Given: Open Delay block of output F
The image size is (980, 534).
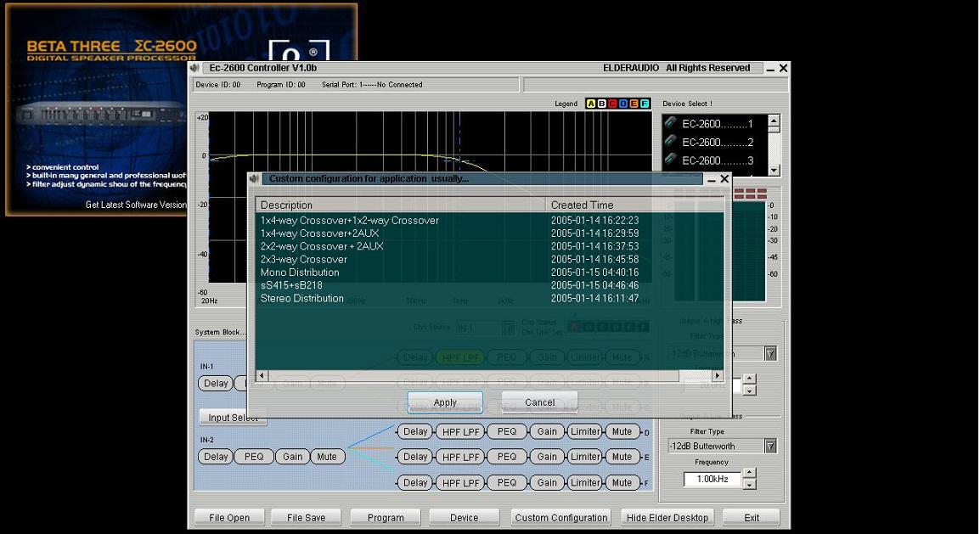Looking at the screenshot, I should coord(415,483).
